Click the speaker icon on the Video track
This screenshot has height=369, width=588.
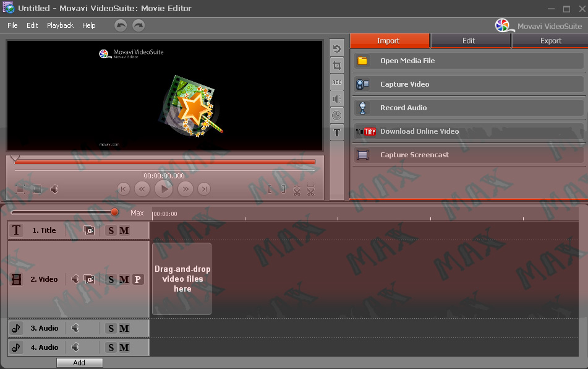click(x=75, y=279)
